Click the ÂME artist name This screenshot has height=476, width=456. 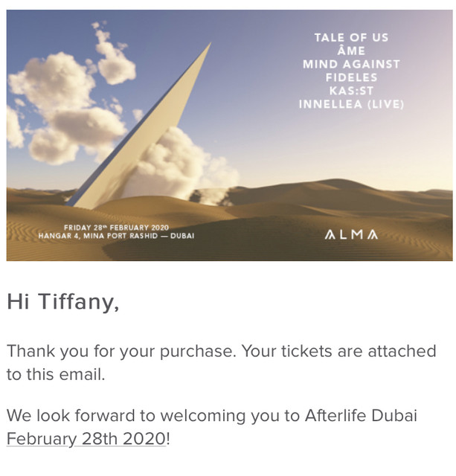352,51
